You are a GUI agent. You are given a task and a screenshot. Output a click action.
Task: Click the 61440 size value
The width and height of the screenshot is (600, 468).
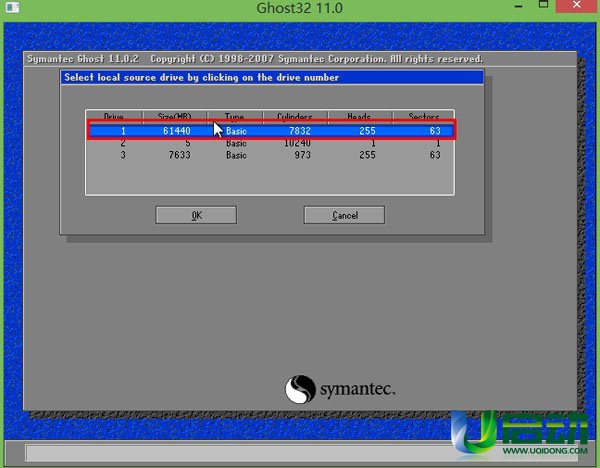(176, 131)
